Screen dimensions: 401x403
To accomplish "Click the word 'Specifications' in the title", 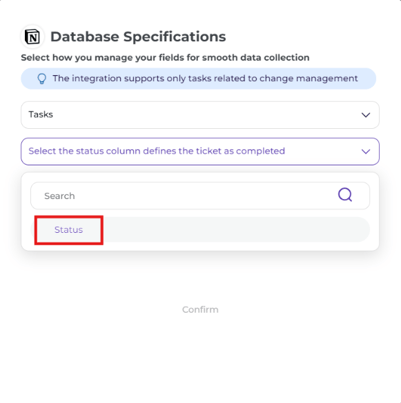I will (175, 37).
